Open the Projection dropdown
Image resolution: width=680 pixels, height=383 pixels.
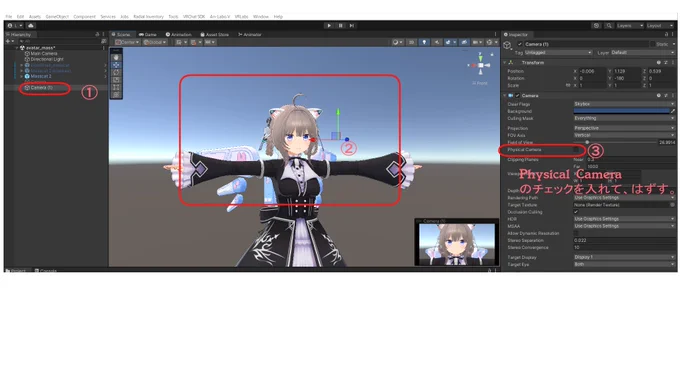point(624,128)
